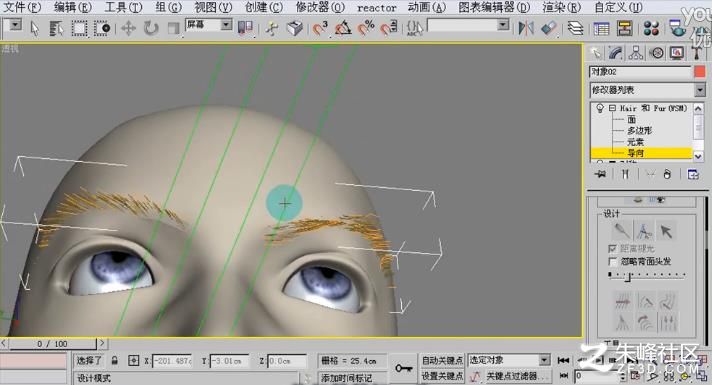Viewport: 712px width, 385px height.
Task: Select the Select Object arrow tool
Action: tap(35, 29)
